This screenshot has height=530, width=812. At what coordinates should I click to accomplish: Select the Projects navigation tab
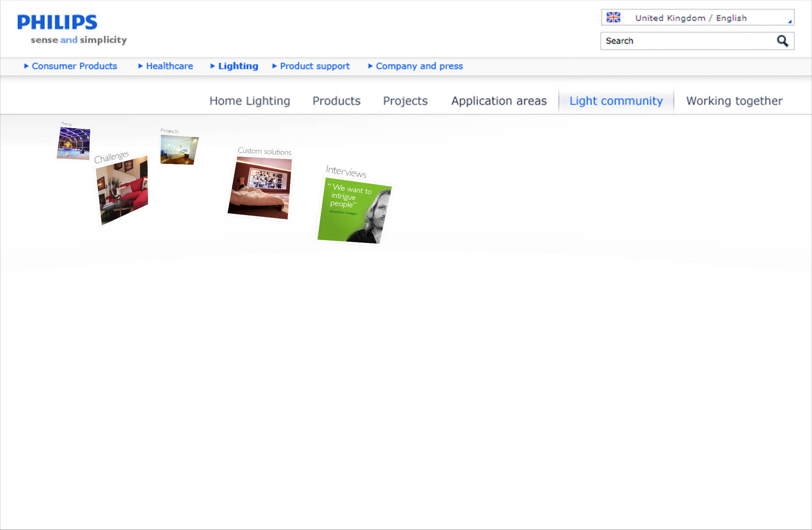(x=405, y=101)
